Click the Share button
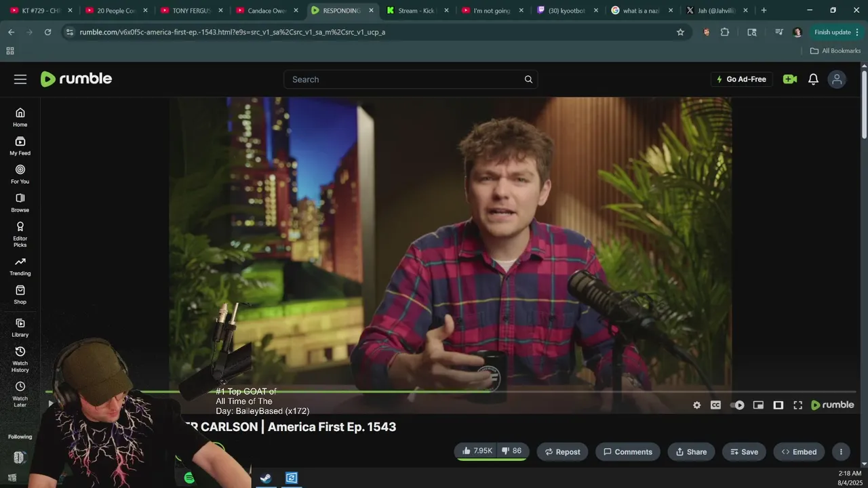The width and height of the screenshot is (868, 488). coord(691,452)
